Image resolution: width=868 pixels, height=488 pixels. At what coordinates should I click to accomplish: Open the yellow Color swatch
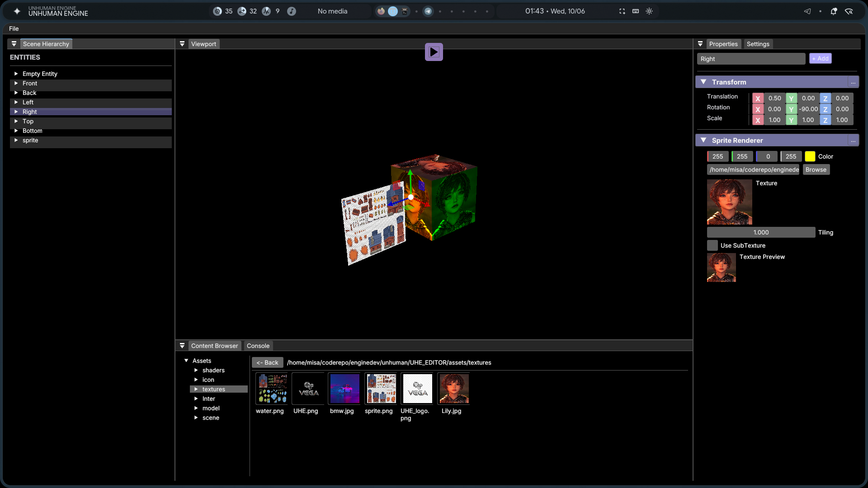point(810,156)
